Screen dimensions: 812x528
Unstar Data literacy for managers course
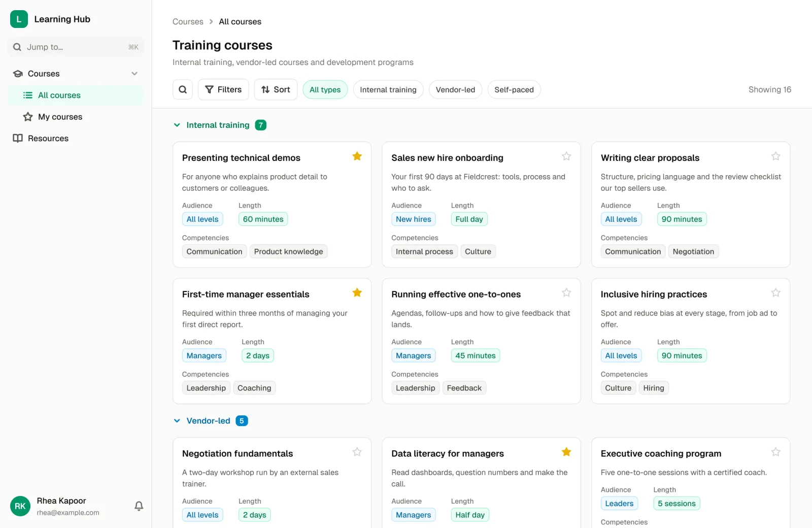point(566,452)
